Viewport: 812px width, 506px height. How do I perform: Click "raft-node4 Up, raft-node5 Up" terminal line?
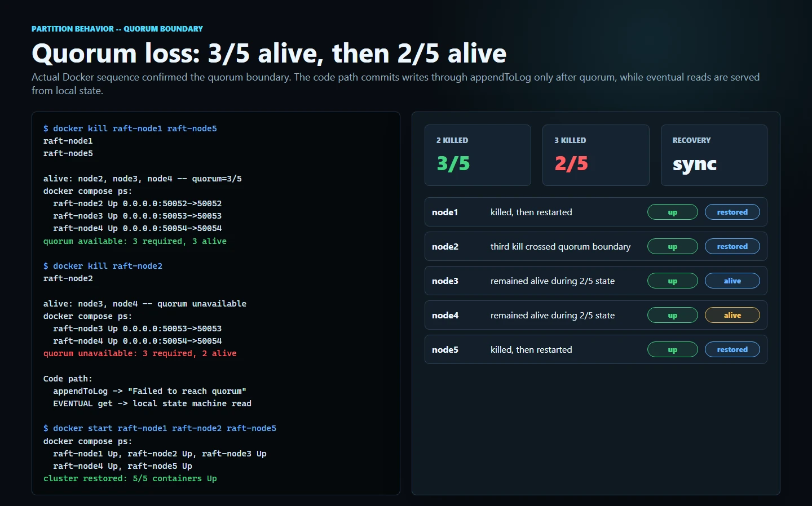tap(122, 466)
